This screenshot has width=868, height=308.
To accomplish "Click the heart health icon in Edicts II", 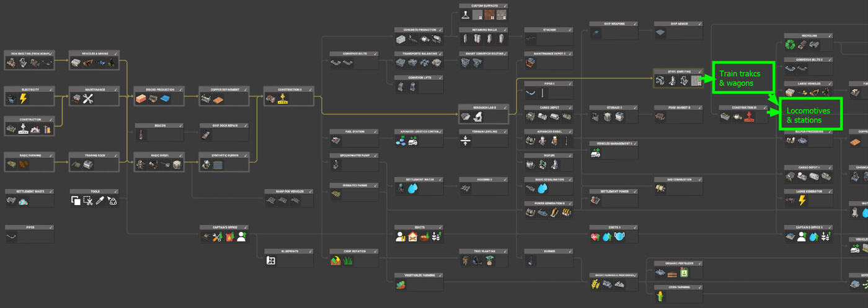I will click(x=596, y=237).
